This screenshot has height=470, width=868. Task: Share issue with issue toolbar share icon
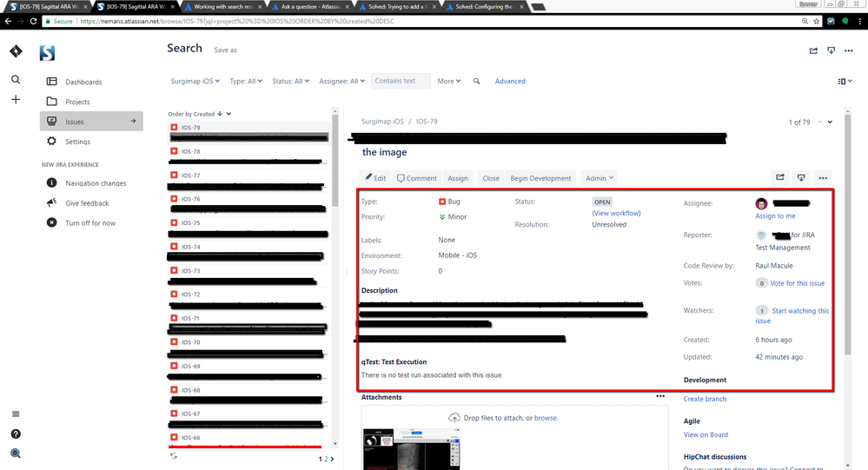[x=780, y=178]
